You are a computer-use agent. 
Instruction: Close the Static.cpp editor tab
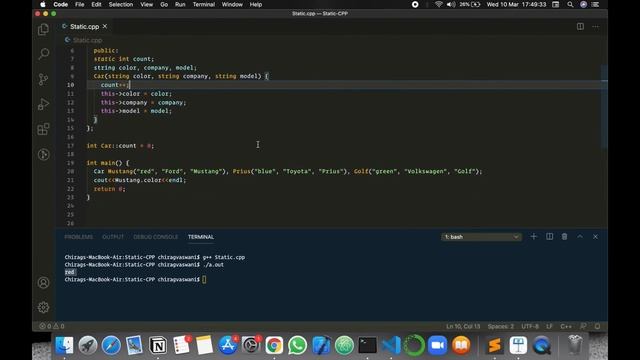(105, 26)
